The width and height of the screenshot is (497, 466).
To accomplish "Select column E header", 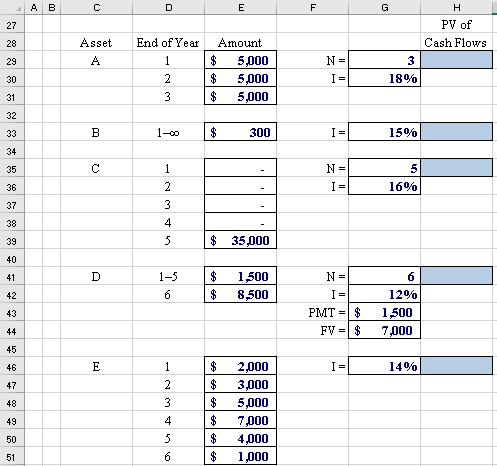I will click(x=241, y=7).
